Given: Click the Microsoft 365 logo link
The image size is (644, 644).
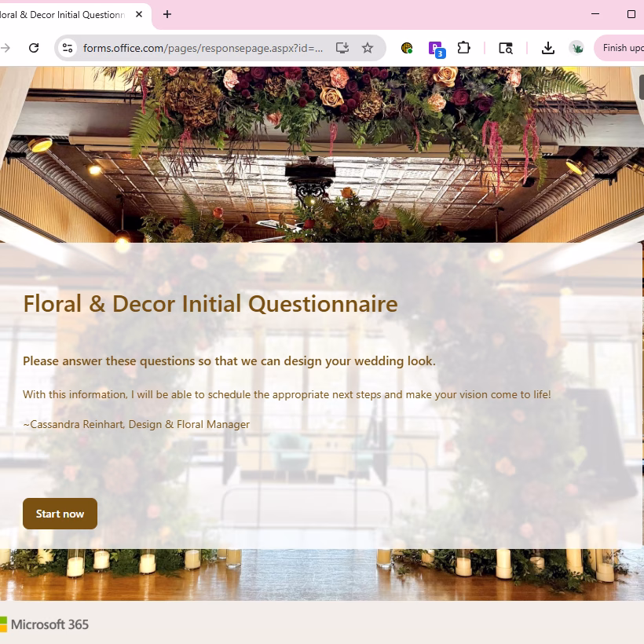Looking at the screenshot, I should click(x=45, y=624).
